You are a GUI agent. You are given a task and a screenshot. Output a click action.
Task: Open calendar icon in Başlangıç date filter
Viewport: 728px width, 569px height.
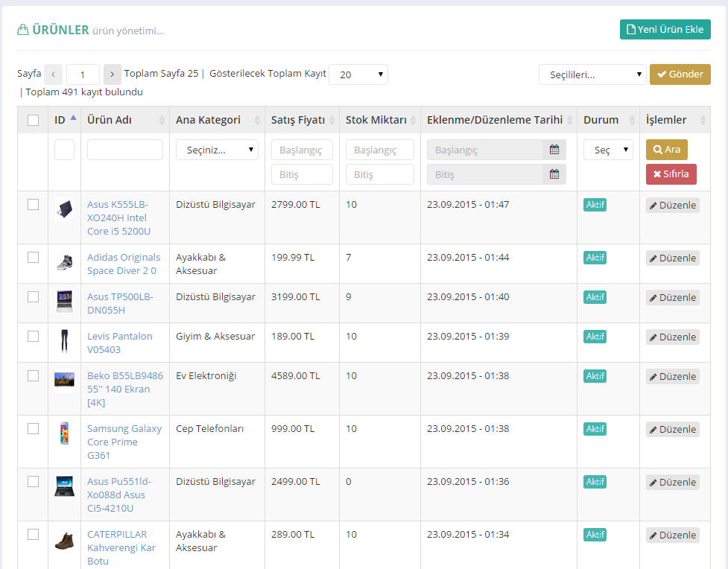(554, 150)
